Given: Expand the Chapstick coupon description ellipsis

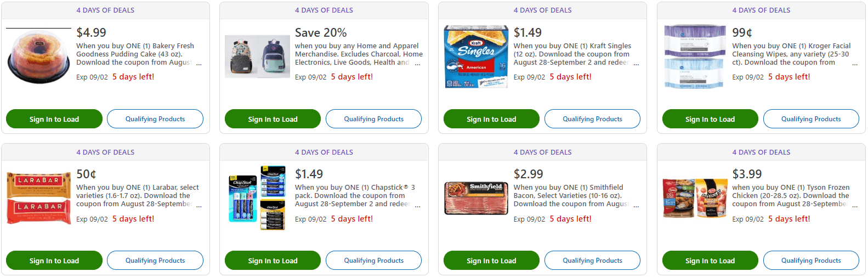Looking at the screenshot, I should point(418,206).
